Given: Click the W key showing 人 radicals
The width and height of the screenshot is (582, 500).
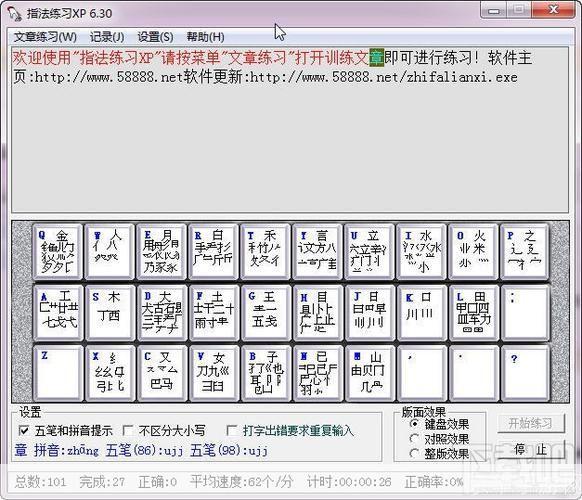Looking at the screenshot, I should click(109, 251).
